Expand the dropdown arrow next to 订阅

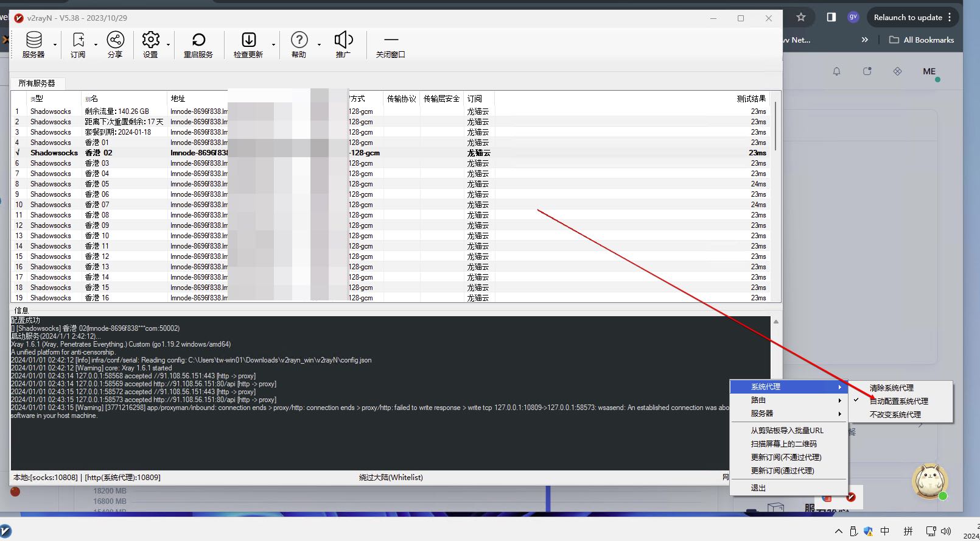[96, 44]
